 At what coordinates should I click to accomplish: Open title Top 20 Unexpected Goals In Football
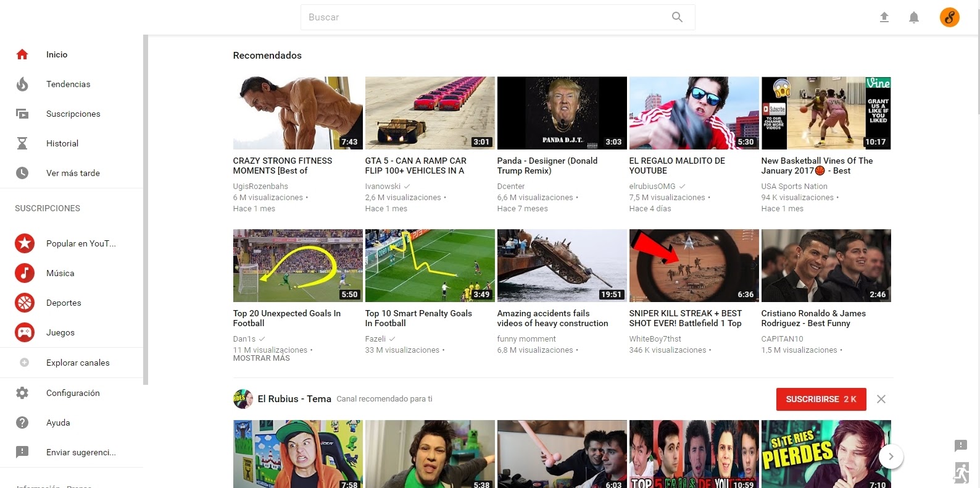286,318
